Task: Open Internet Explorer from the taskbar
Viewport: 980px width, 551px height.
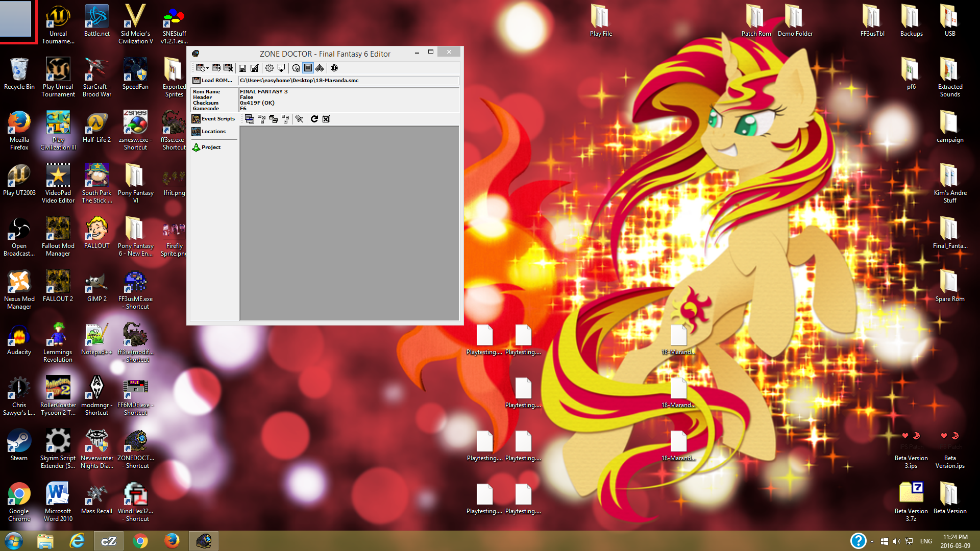Action: point(77,541)
